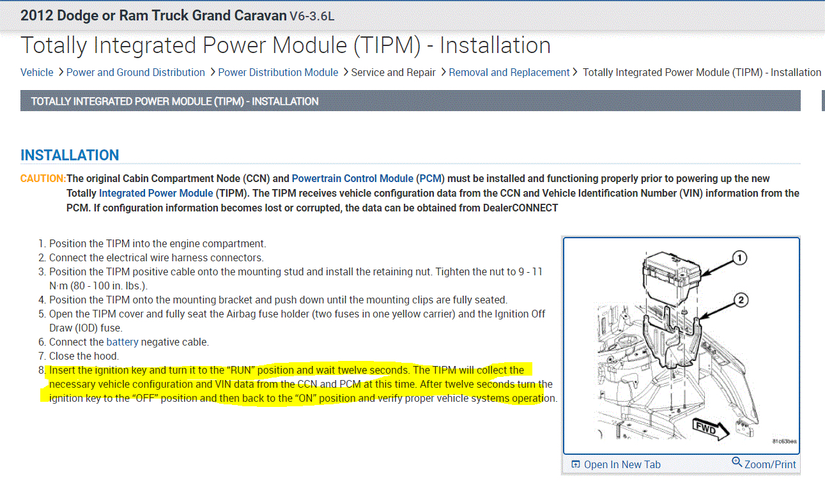
Task: Select the final TIPM - Installation breadcrumb text
Action: (702, 72)
